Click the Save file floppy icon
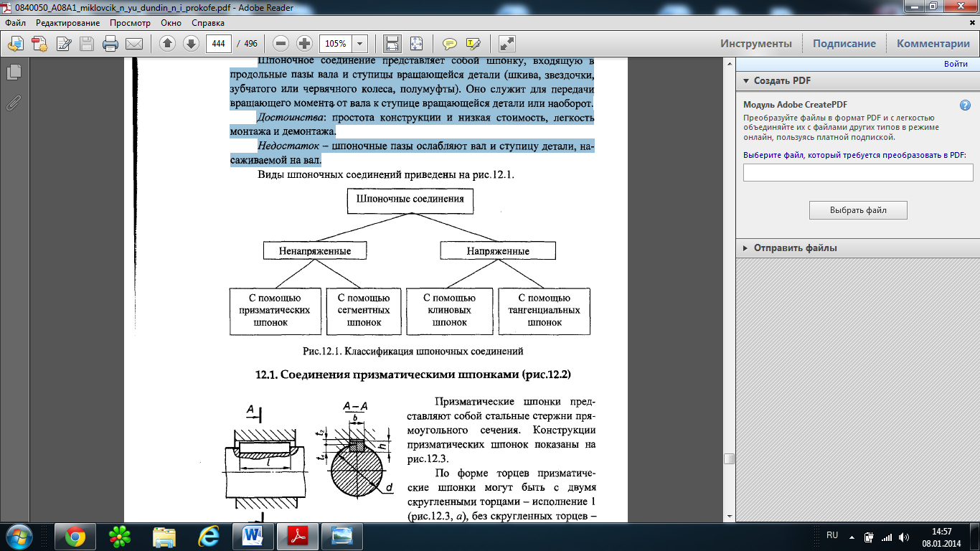This screenshot has height=551, width=980. (x=87, y=44)
